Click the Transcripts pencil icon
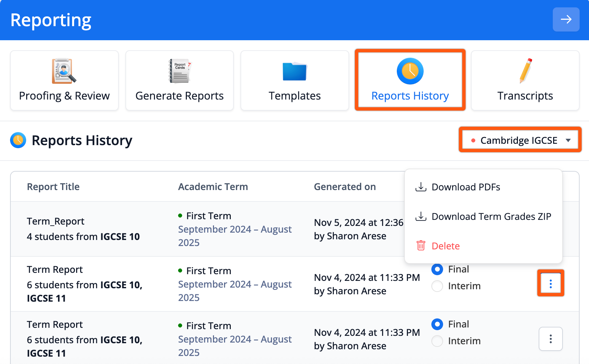The image size is (589, 364). pos(525,71)
